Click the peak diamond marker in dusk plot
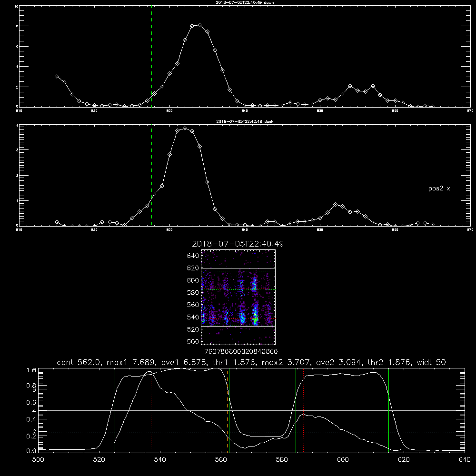Viewport: 476px width, 476px height. (185, 129)
